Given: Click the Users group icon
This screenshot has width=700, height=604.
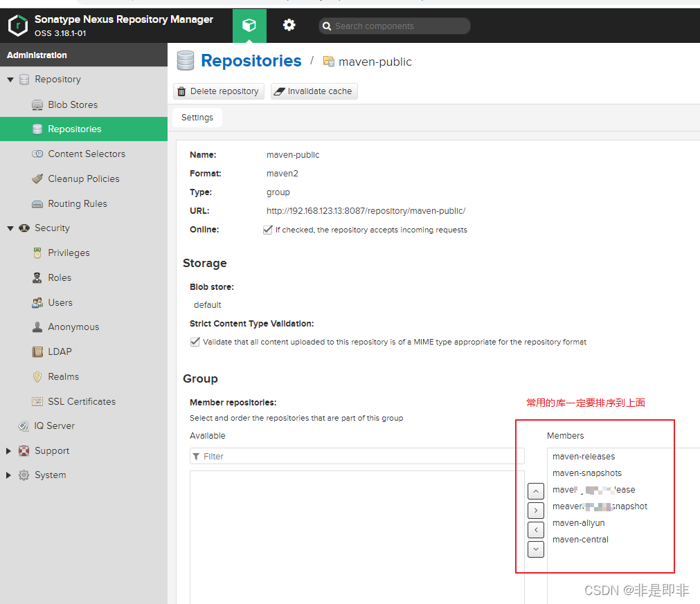Looking at the screenshot, I should tap(37, 303).
